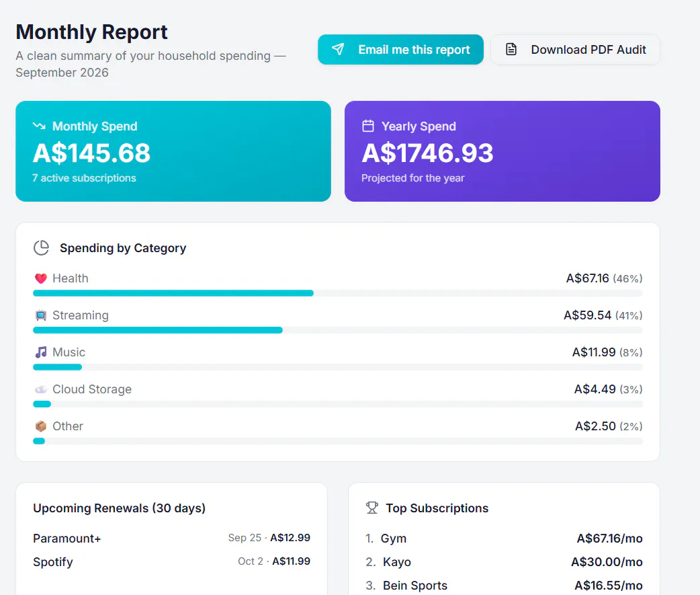Click the Email me this report button
The height and width of the screenshot is (595, 700).
point(400,50)
